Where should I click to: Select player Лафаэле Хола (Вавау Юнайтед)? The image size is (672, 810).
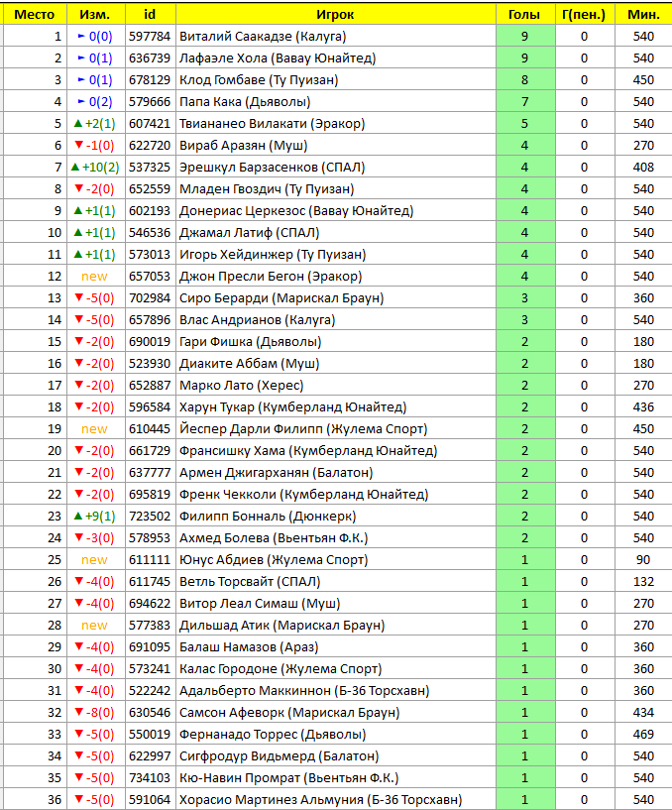(x=278, y=58)
